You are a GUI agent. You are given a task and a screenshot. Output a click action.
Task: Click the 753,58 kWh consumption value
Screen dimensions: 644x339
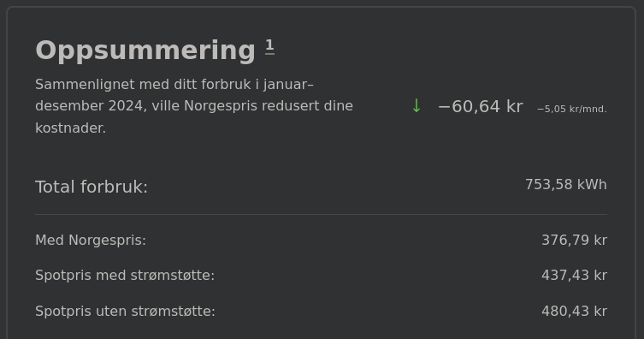click(x=566, y=185)
